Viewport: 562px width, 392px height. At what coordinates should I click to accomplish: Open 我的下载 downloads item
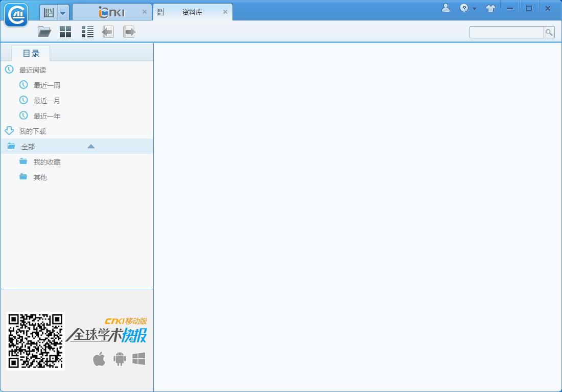click(x=33, y=131)
